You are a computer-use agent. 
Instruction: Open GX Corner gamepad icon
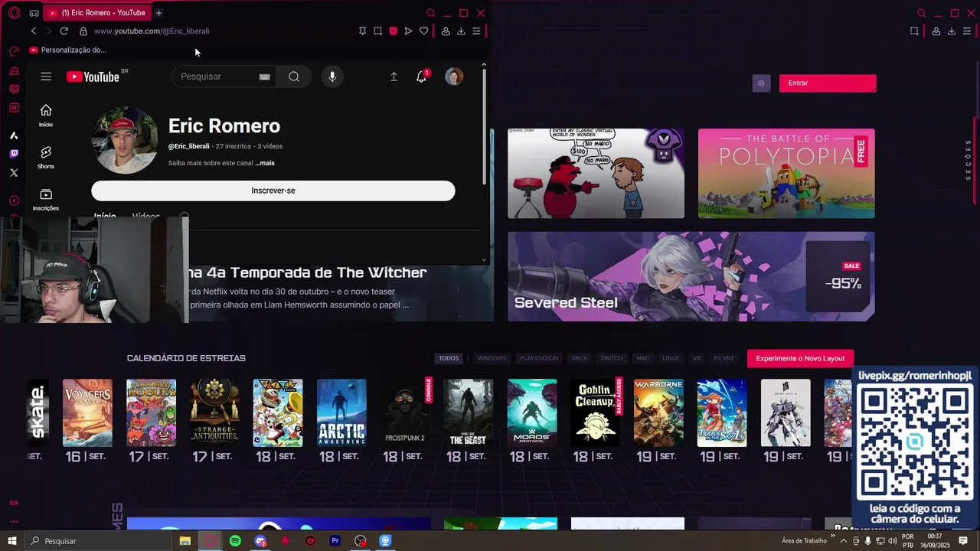(34, 13)
